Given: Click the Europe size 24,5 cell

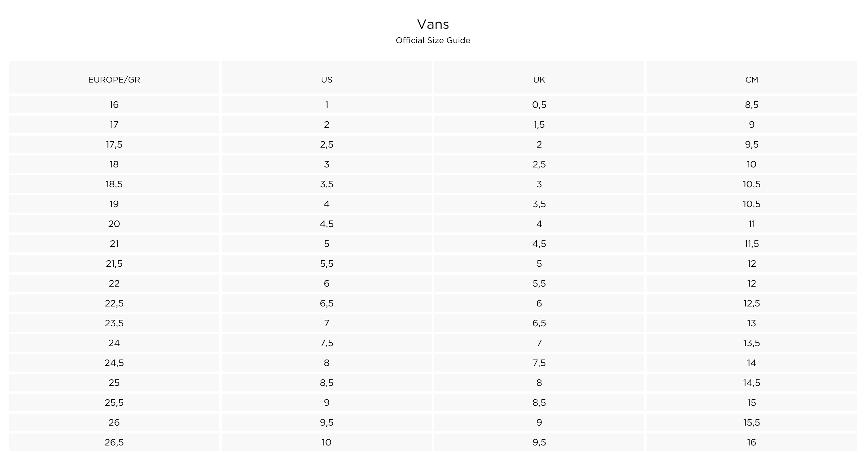Looking at the screenshot, I should [x=114, y=363].
